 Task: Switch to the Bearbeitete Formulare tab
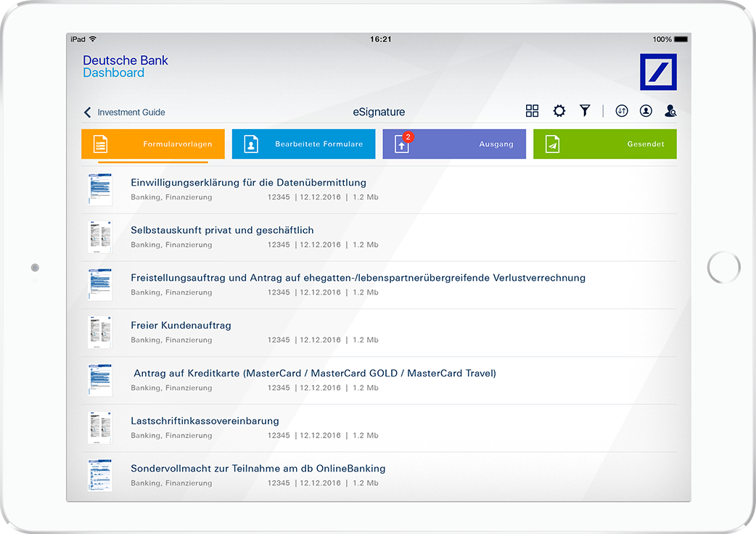[x=303, y=144]
